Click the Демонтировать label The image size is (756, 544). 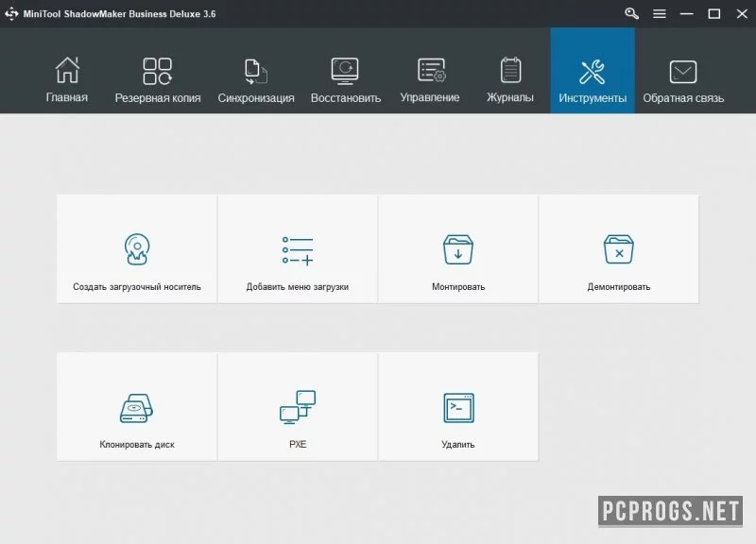point(619,287)
